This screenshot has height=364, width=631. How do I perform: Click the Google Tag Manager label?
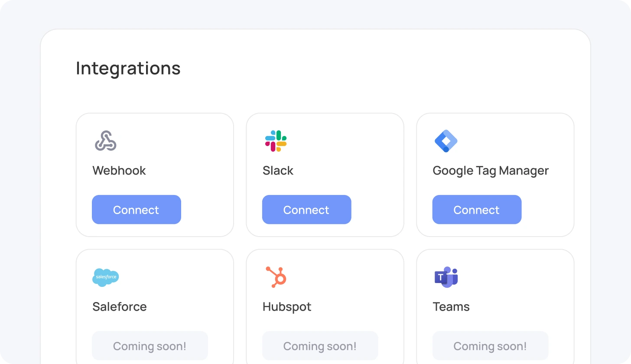tap(491, 170)
